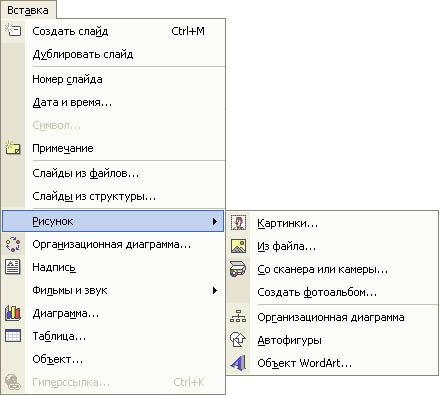
Task: Choose Объект… menu entry
Action: point(113,359)
